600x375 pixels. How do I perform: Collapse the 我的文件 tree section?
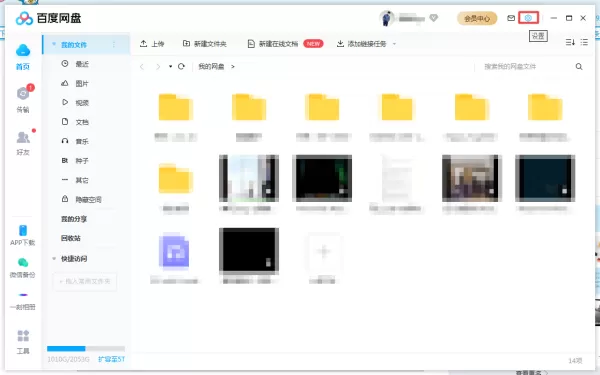(x=54, y=44)
